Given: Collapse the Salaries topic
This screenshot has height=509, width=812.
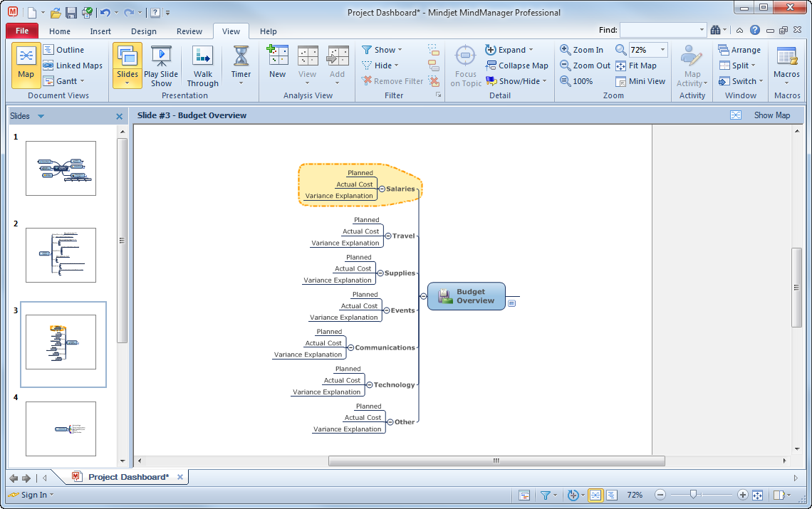Looking at the screenshot, I should point(382,189).
